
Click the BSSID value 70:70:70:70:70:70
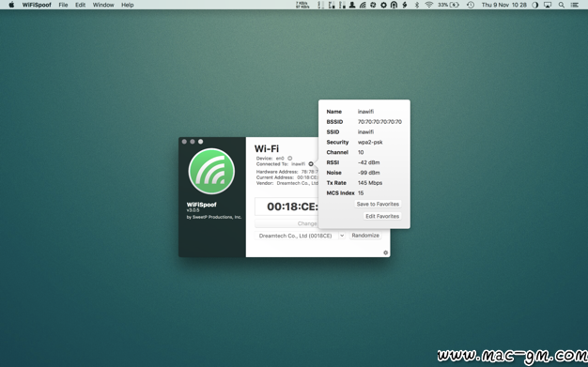pos(379,122)
